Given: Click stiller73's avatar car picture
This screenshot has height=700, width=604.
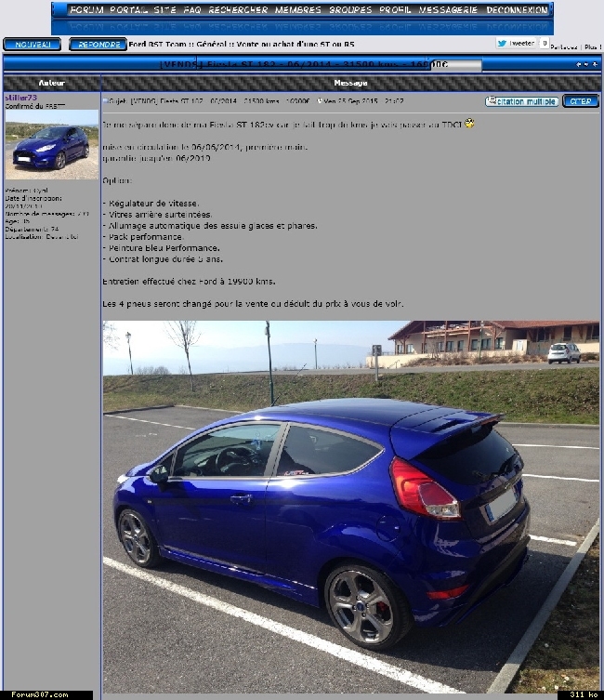Looking at the screenshot, I should (x=52, y=145).
